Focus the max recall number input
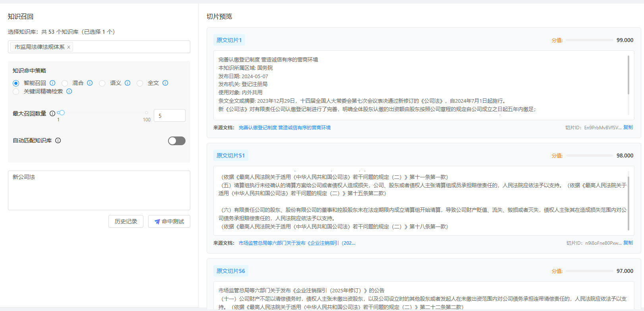Screen dimensions: 644x311 coord(170,115)
